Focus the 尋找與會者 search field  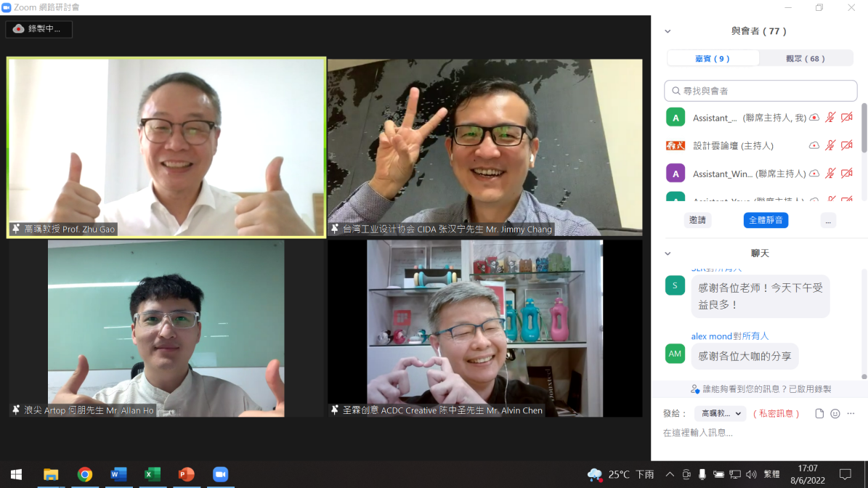pyautogui.click(x=760, y=91)
